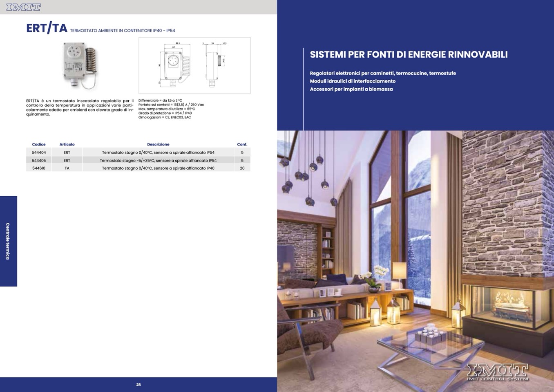Click the Sistemi per fonti di energie rinnovabili title
554x392 pixels.
point(409,54)
